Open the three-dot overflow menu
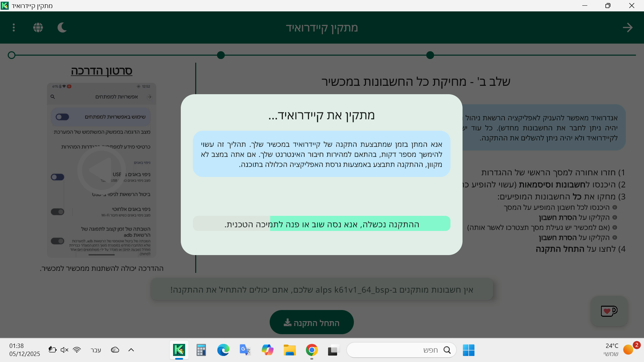 pyautogui.click(x=14, y=27)
